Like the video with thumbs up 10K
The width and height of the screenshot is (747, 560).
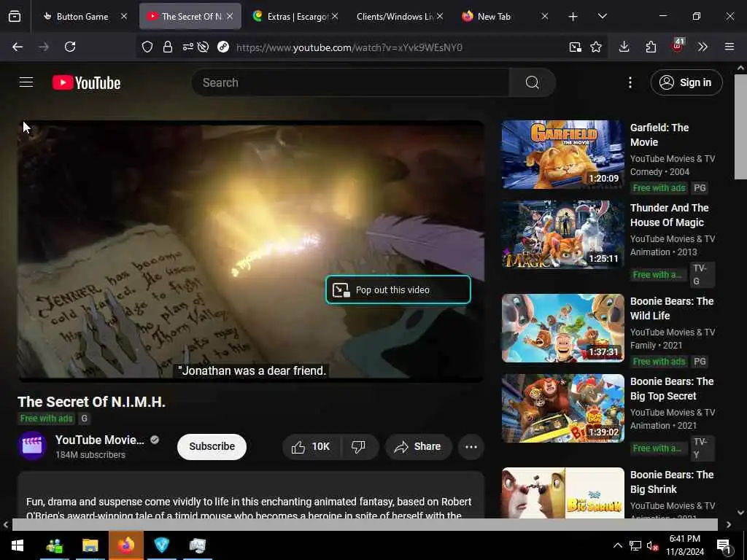(x=311, y=447)
